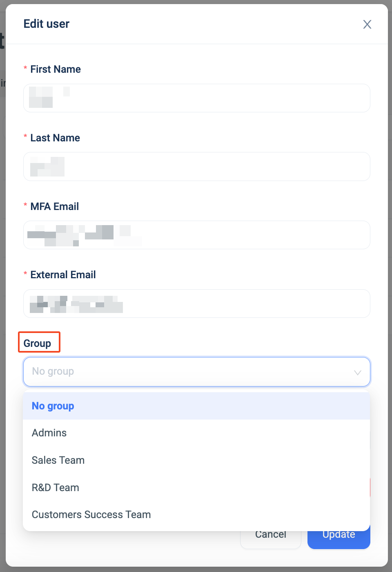The width and height of the screenshot is (392, 572).
Task: Click into the MFA Email field
Action: 197,235
